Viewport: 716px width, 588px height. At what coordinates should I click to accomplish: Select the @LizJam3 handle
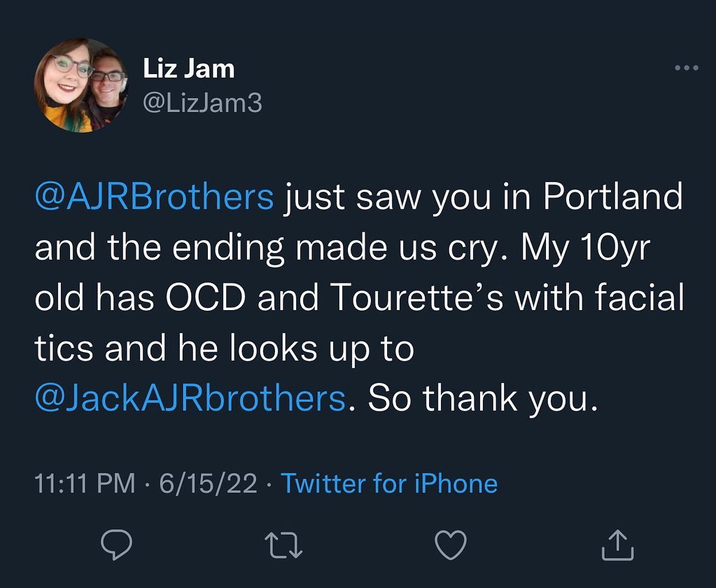click(x=202, y=103)
